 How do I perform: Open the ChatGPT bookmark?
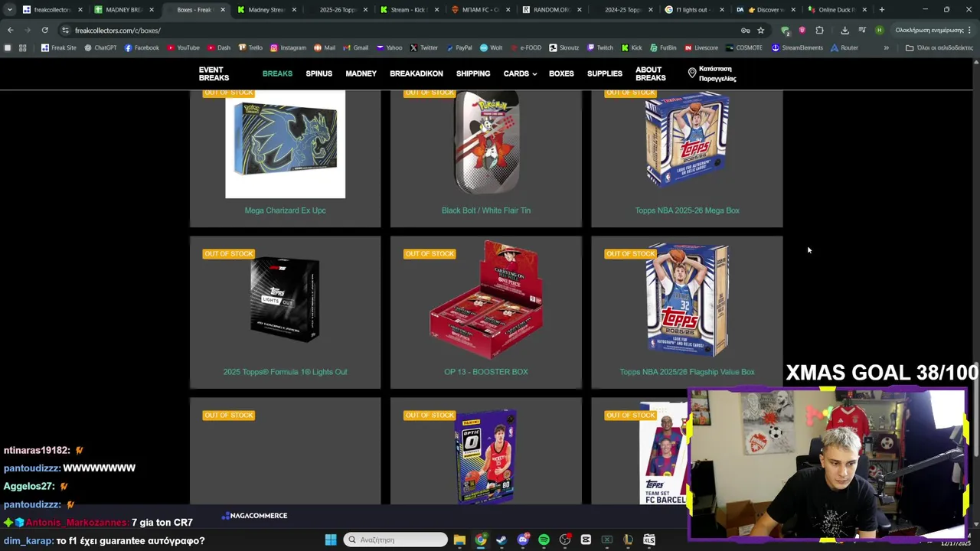[x=100, y=47]
